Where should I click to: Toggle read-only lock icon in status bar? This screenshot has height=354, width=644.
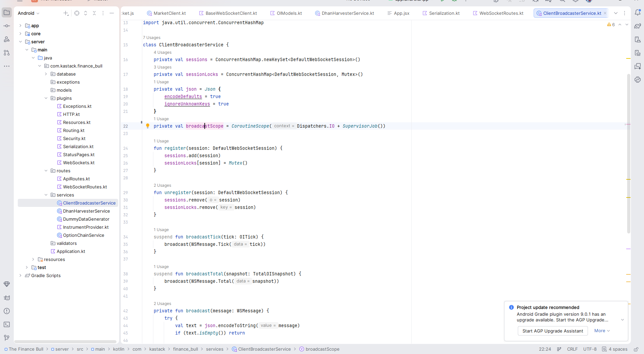tap(636, 349)
